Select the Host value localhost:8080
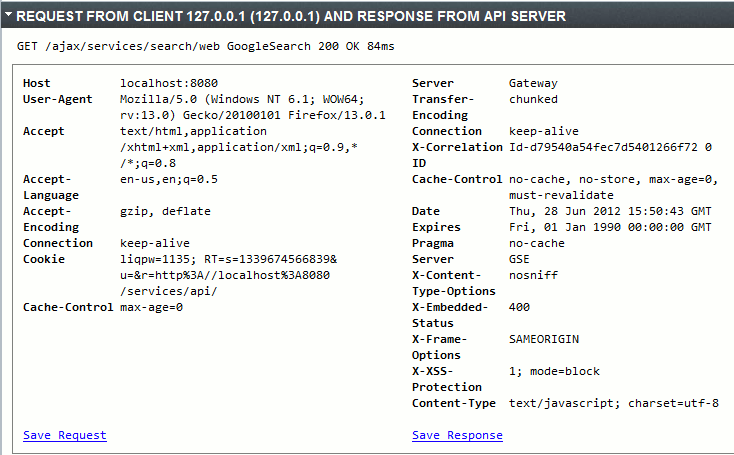 tap(169, 83)
